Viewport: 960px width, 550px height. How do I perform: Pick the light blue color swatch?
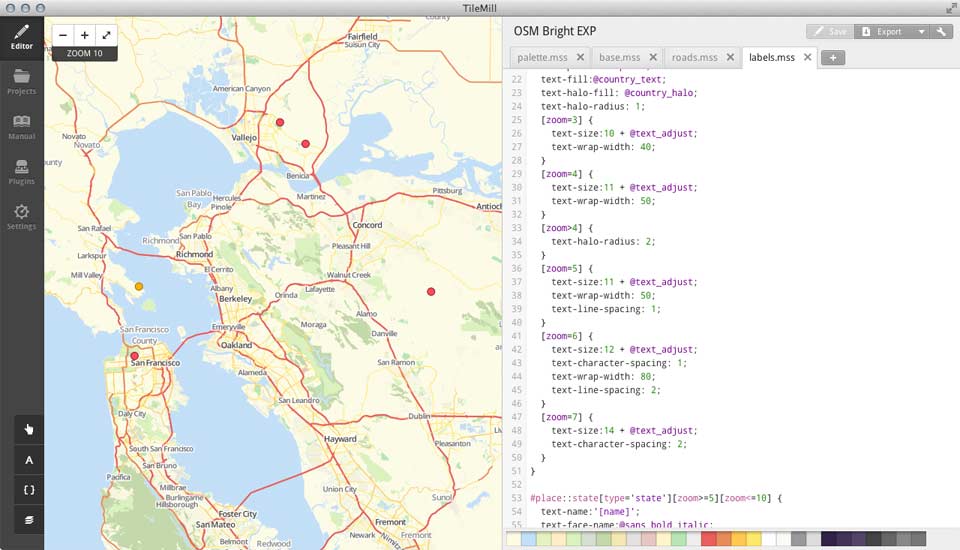coord(528,538)
